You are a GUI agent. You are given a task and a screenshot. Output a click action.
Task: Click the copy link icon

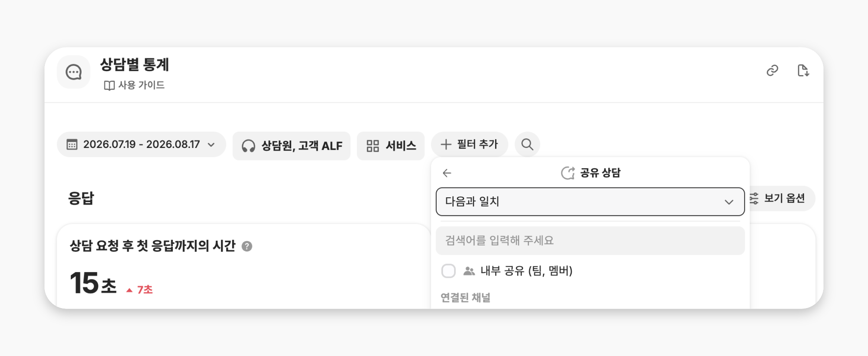pyautogui.click(x=772, y=70)
